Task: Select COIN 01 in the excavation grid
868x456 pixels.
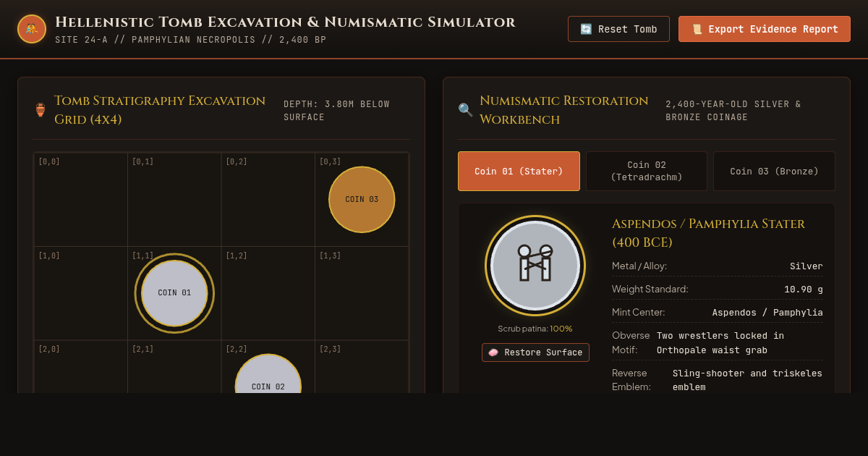Action: click(174, 293)
